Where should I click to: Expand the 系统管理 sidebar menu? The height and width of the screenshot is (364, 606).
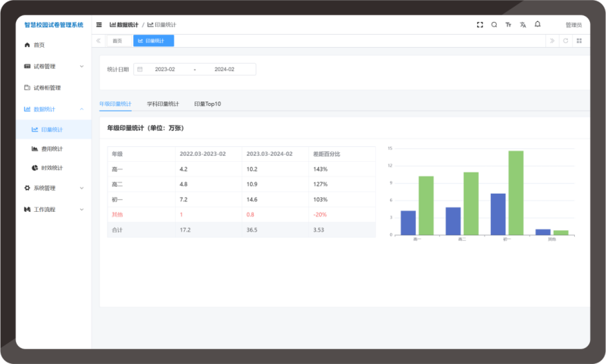tap(53, 188)
